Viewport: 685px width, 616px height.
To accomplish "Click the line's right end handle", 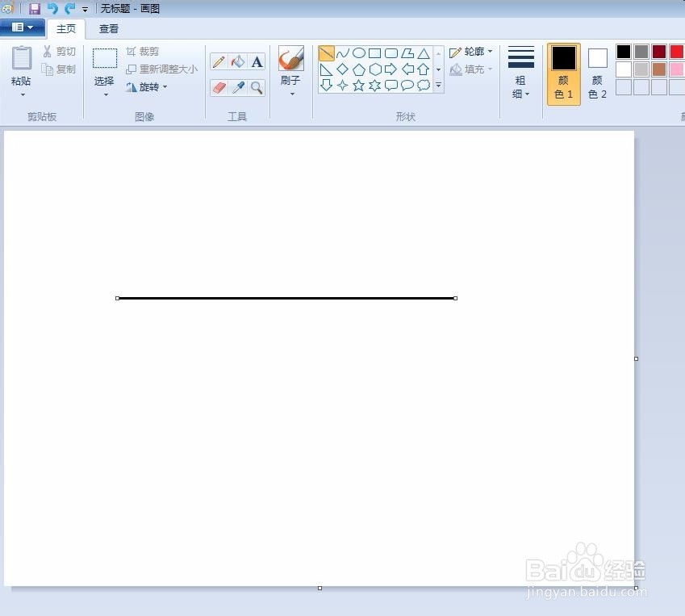I will pos(456,298).
